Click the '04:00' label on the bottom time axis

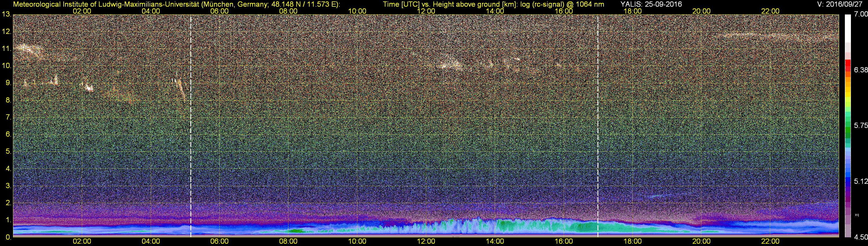151,242
